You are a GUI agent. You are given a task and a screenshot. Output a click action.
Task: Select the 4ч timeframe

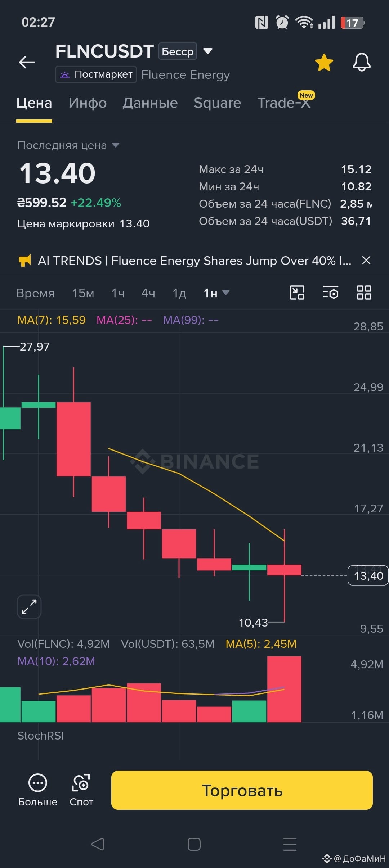pyautogui.click(x=148, y=293)
